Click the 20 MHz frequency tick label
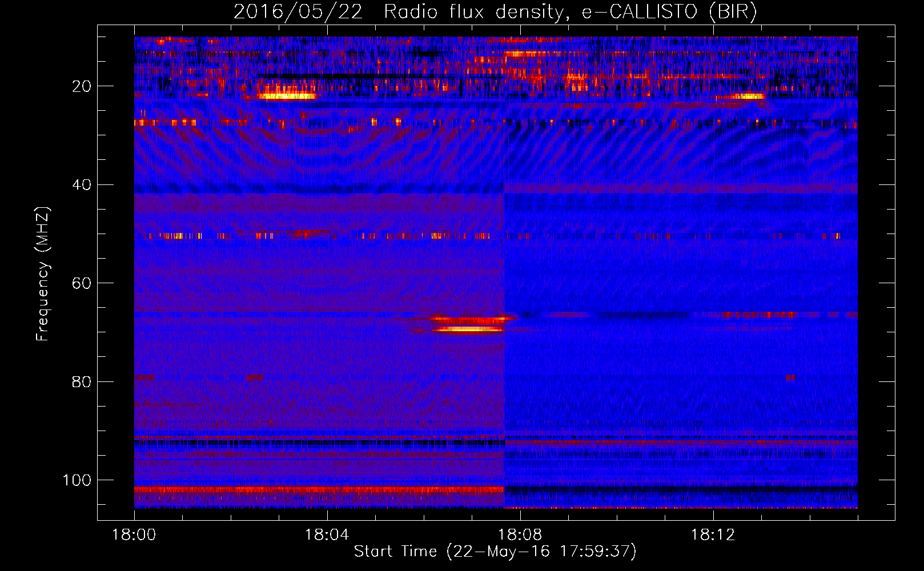This screenshot has height=571, width=924. point(82,86)
